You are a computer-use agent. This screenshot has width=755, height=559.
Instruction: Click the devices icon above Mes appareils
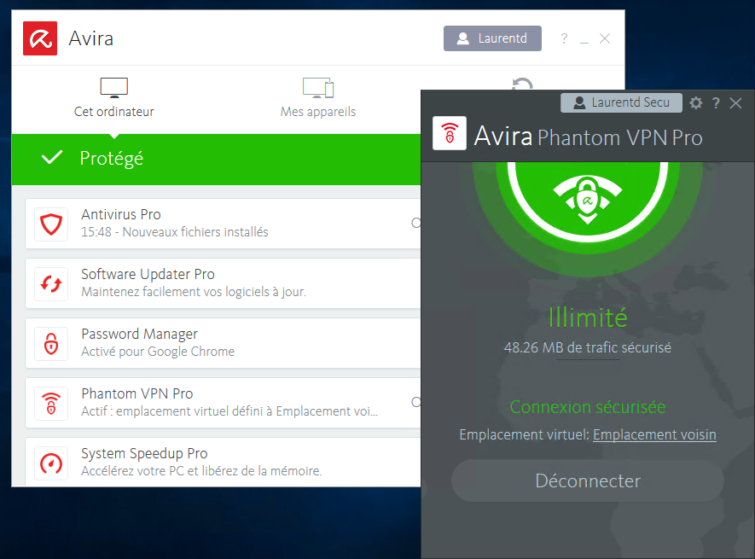(318, 87)
